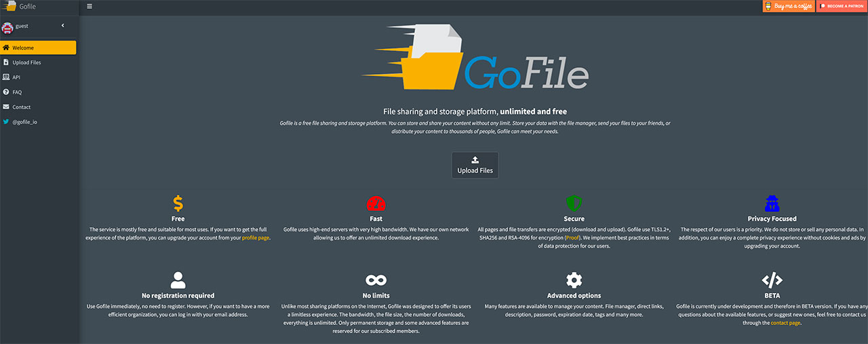The width and height of the screenshot is (868, 344).
Task: Click the central Upload Files button
Action: point(475,165)
